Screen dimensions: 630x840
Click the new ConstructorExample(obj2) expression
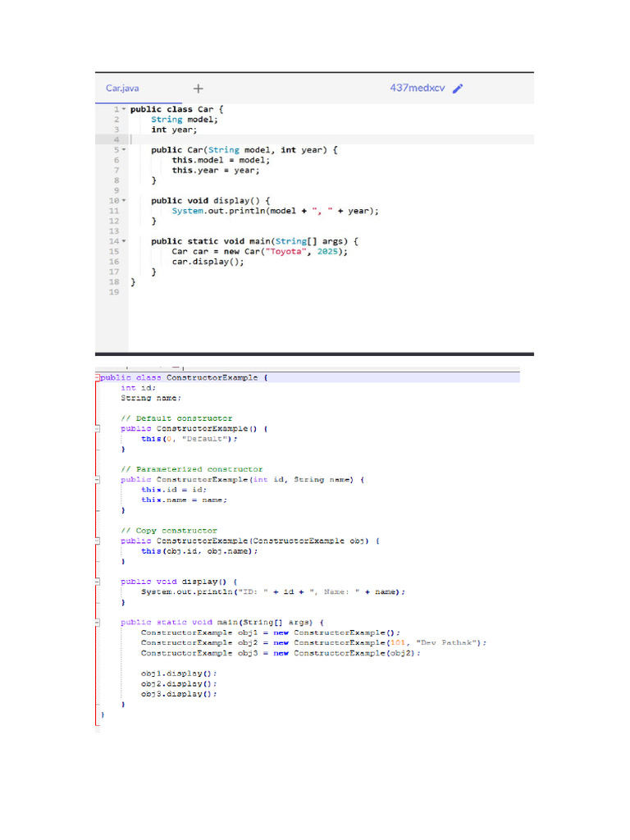[344, 654]
